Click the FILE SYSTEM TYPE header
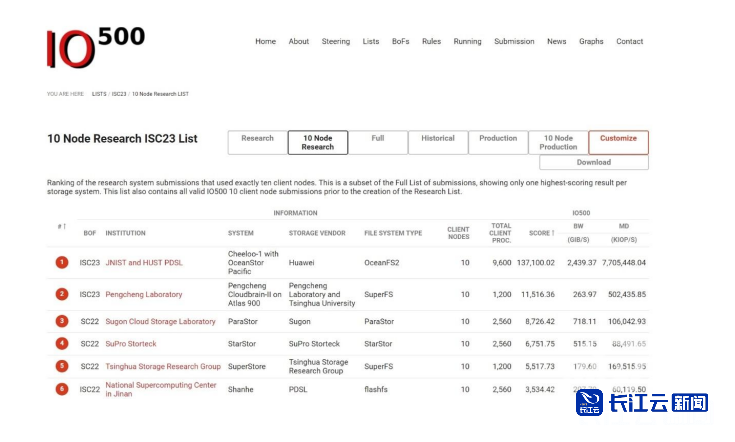This screenshot has height=442, width=735. click(393, 233)
